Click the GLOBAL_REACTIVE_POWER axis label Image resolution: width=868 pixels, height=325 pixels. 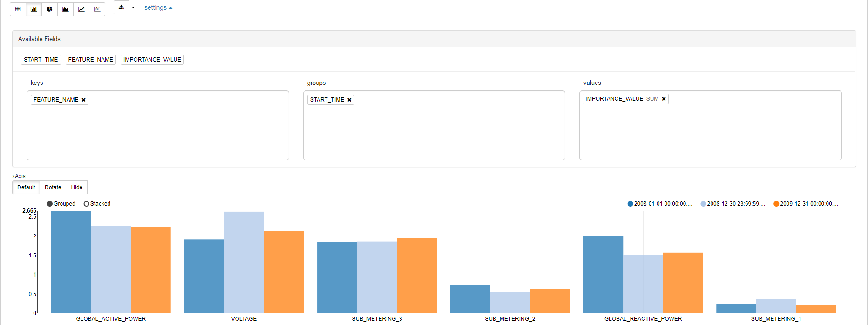tap(643, 319)
